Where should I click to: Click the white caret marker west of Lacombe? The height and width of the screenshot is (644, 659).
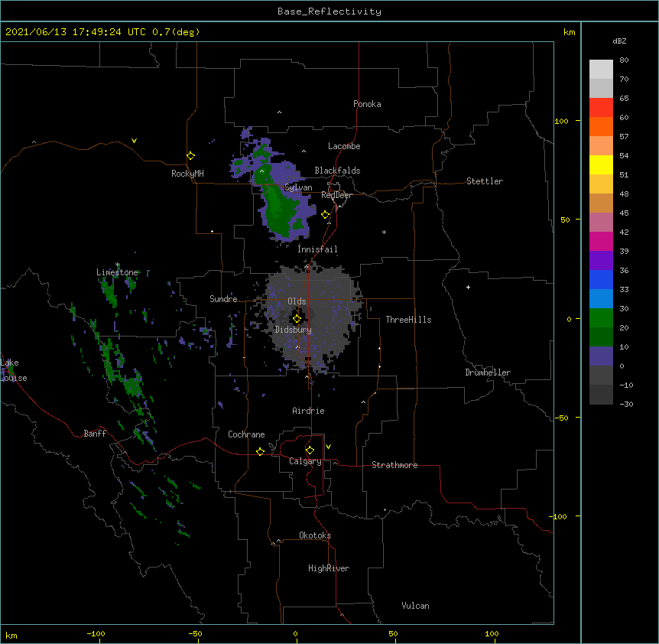tap(304, 151)
